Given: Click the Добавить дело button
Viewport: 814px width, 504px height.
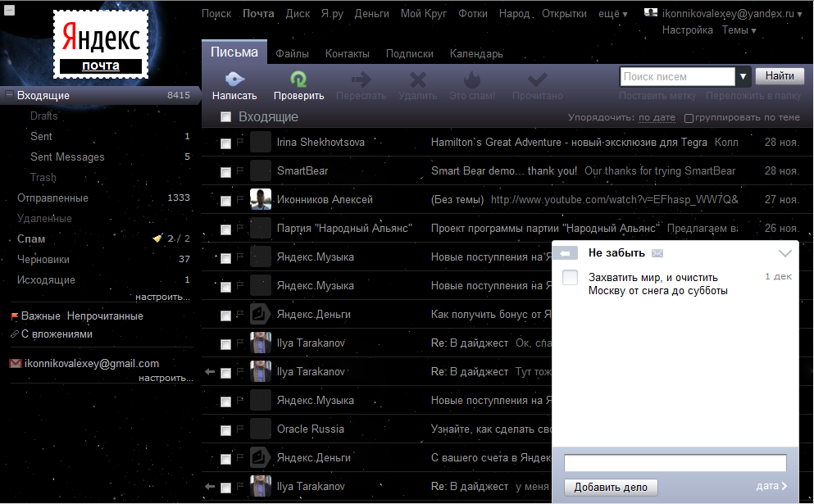Looking at the screenshot, I should [611, 487].
